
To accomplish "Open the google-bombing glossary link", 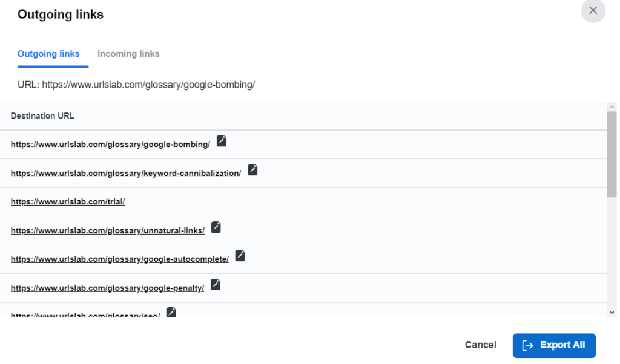I will pyautogui.click(x=110, y=144).
